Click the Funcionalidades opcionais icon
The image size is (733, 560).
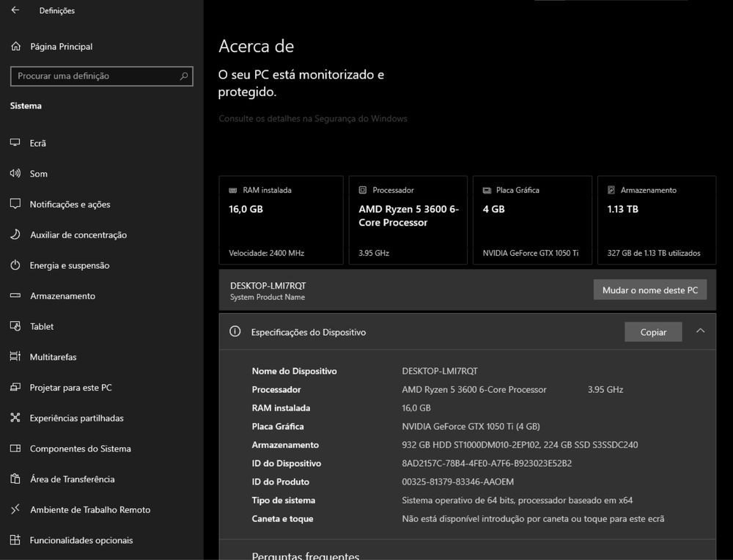(x=15, y=540)
